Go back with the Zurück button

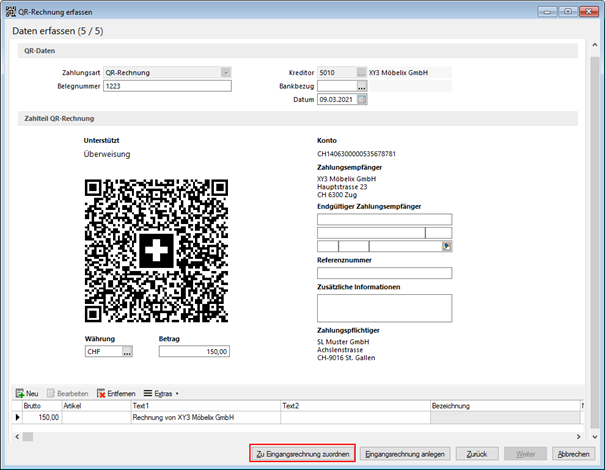click(477, 454)
